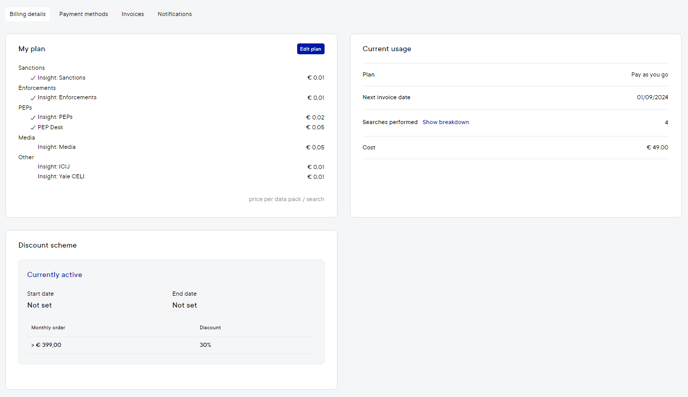Image resolution: width=688 pixels, height=397 pixels.
Task: Open the Notifications tab
Action: pyautogui.click(x=175, y=14)
